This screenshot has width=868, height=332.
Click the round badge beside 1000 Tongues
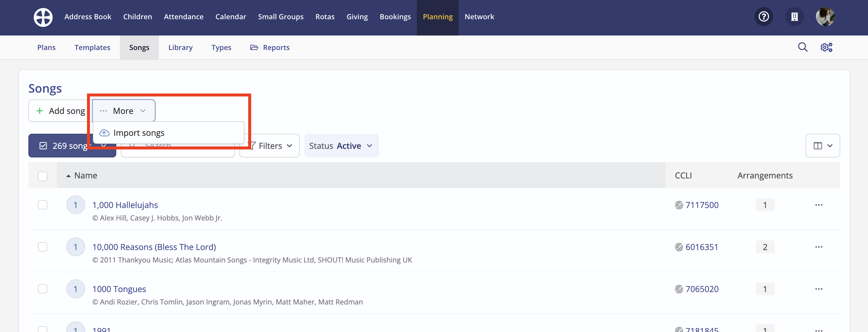point(75,289)
